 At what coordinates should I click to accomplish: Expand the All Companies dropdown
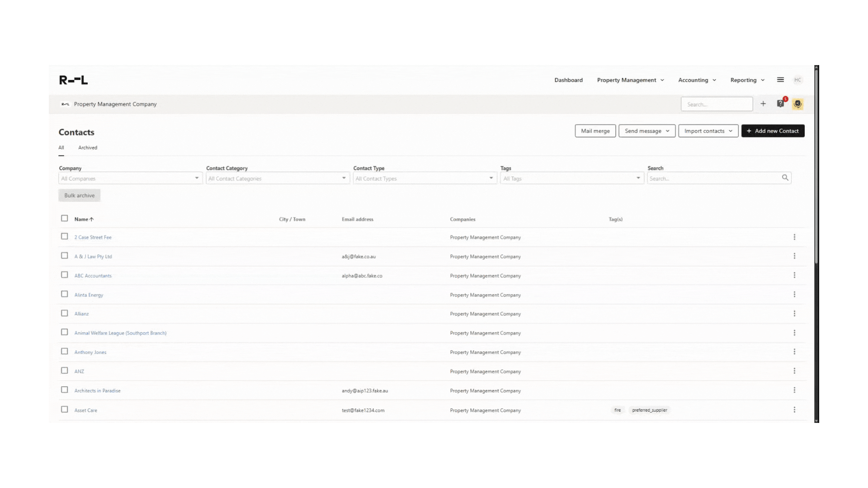click(130, 178)
